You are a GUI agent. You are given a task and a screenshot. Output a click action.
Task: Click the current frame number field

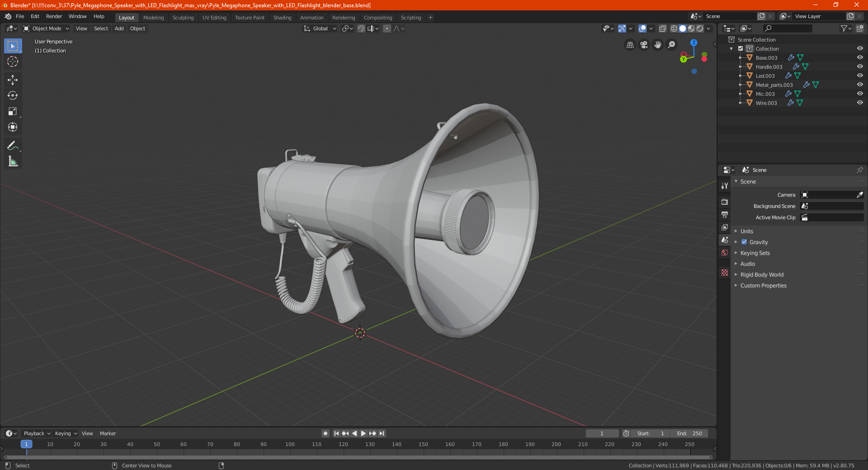(602, 433)
